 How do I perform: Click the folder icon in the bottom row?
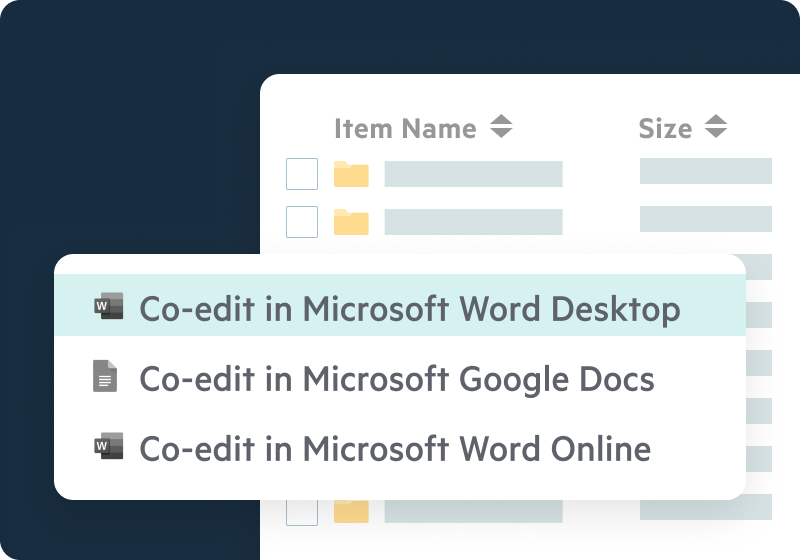pyautogui.click(x=351, y=511)
